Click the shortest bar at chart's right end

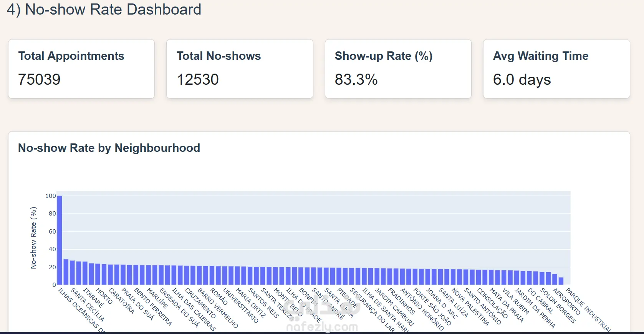561,281
